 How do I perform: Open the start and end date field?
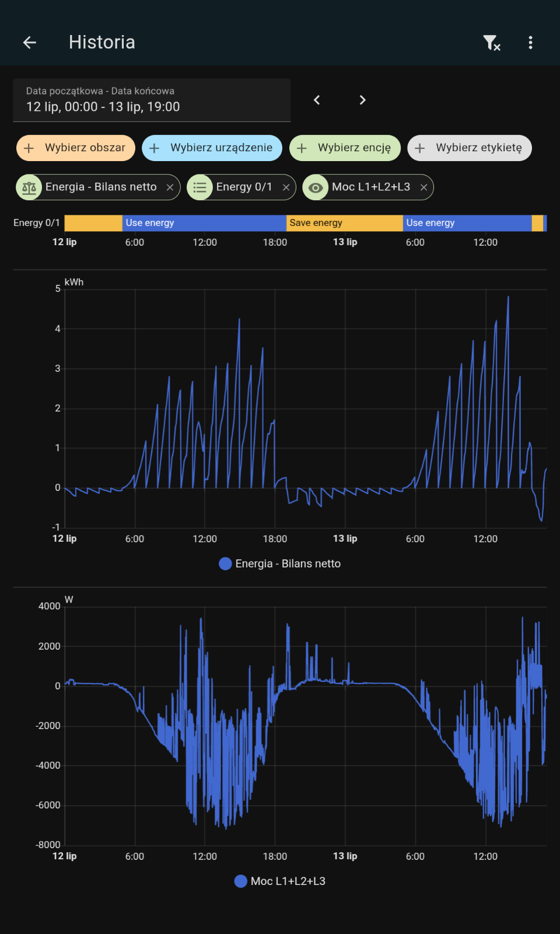(152, 100)
